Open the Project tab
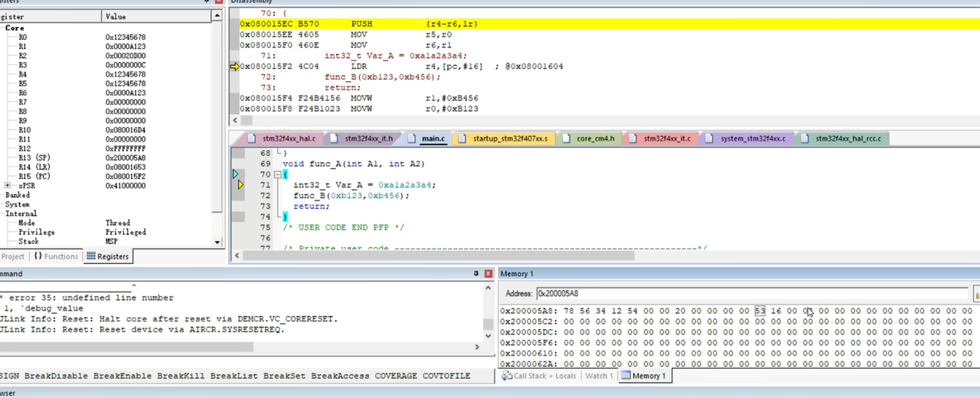 click(x=13, y=256)
